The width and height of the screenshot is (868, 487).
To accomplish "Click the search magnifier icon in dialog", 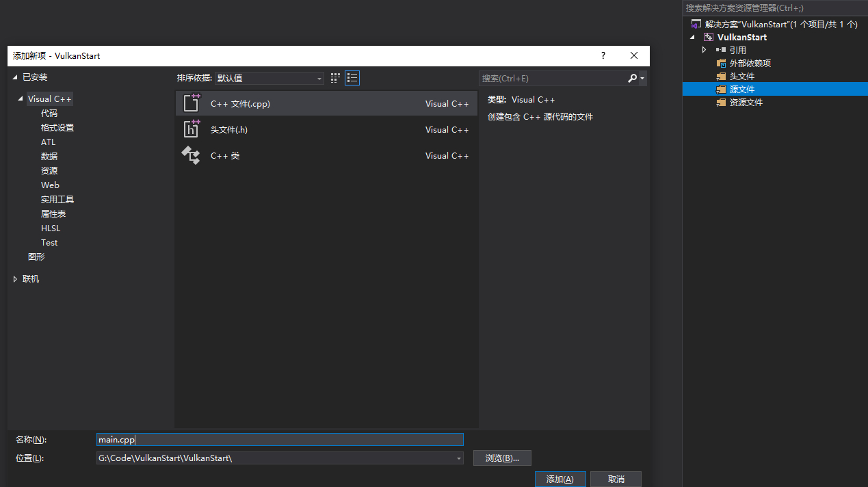I will (x=633, y=79).
